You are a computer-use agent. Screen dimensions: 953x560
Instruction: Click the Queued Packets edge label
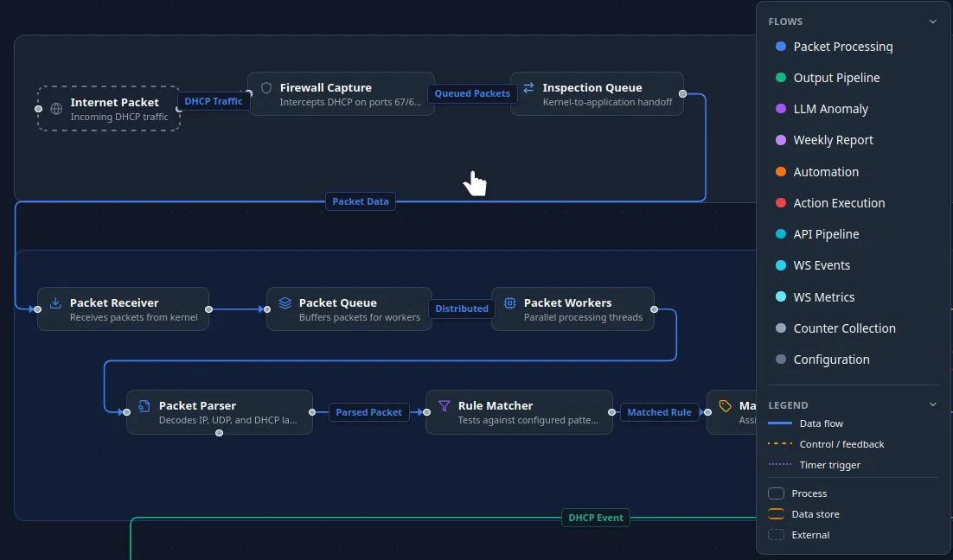point(472,93)
